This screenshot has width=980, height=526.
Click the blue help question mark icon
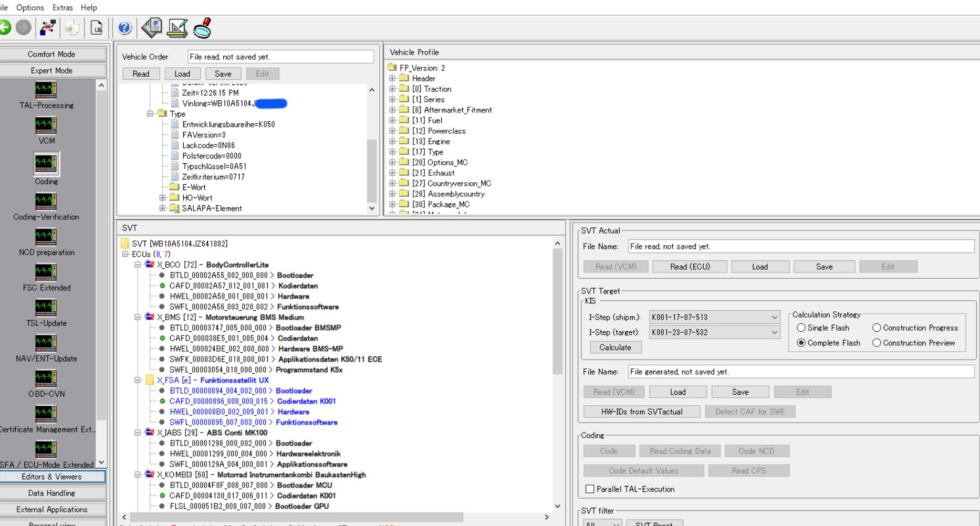124,28
